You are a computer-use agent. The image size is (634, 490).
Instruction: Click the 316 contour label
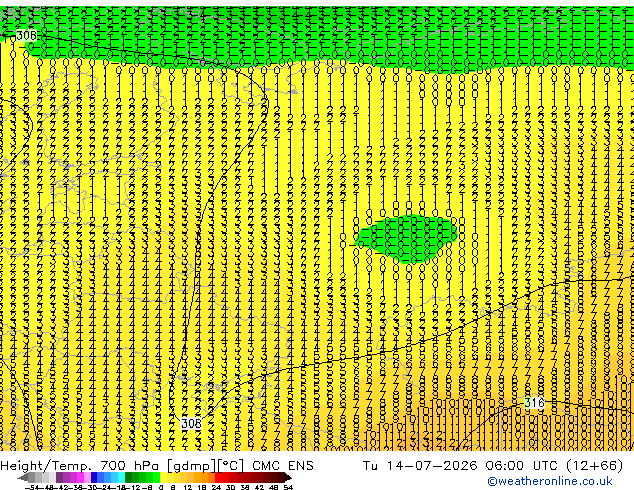pyautogui.click(x=534, y=403)
